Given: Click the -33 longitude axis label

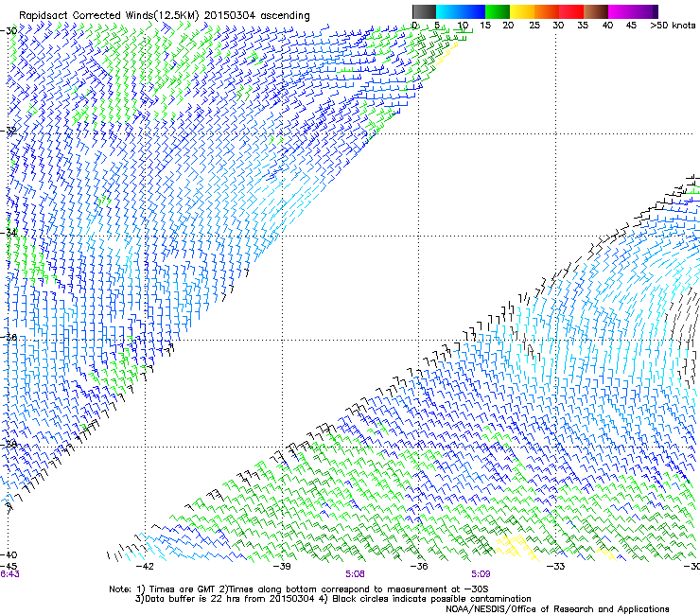Looking at the screenshot, I should pyautogui.click(x=556, y=567).
